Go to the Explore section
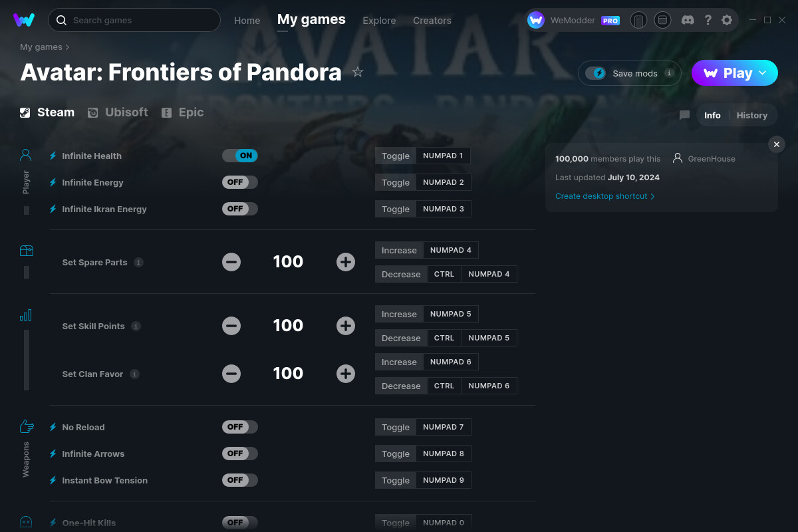798x532 pixels. [x=379, y=21]
